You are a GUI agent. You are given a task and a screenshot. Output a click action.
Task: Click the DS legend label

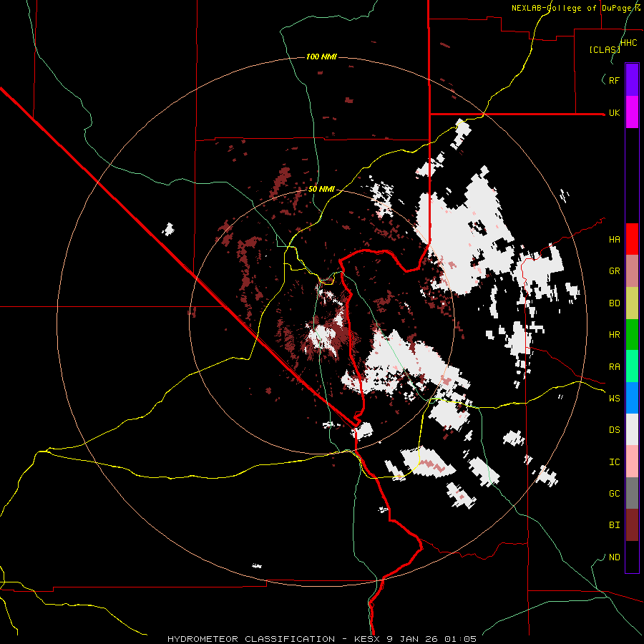point(614,430)
